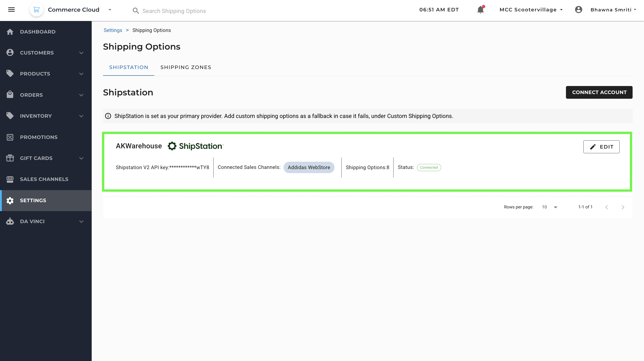The height and width of the screenshot is (361, 644).
Task: Open Orders via the bag icon
Action: (x=10, y=95)
